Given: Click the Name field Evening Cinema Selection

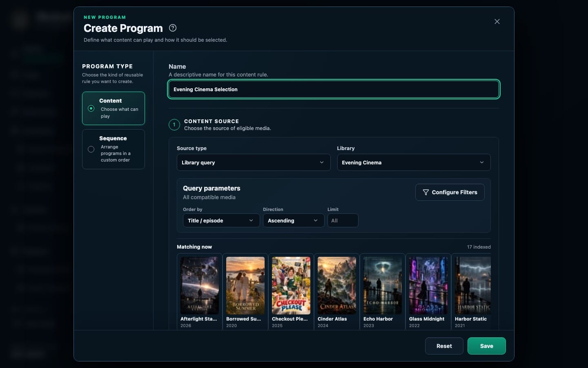Looking at the screenshot, I should tap(334, 89).
